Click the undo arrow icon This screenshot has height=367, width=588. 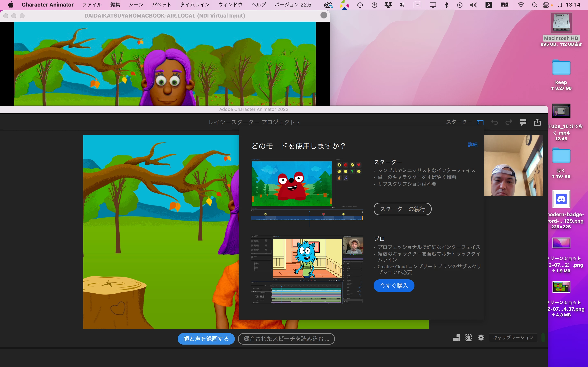click(x=494, y=122)
